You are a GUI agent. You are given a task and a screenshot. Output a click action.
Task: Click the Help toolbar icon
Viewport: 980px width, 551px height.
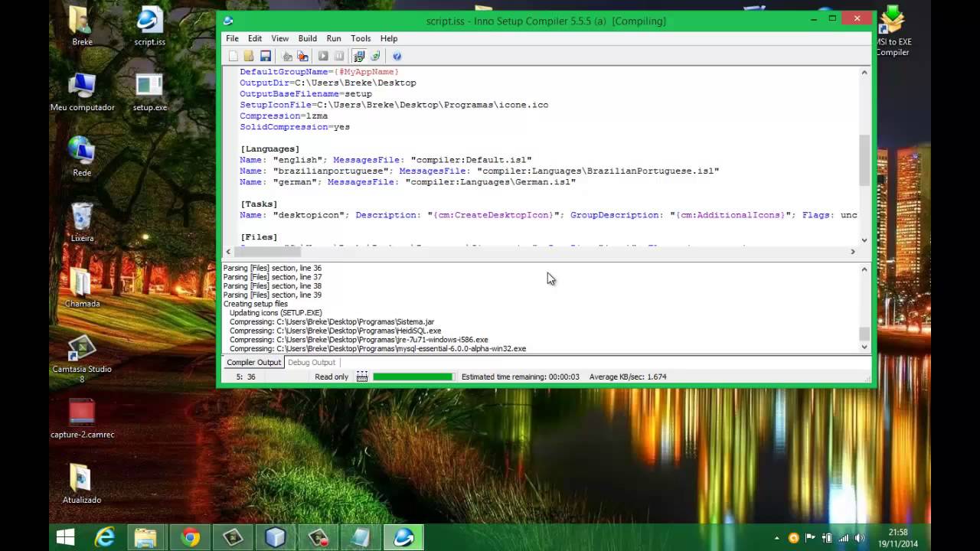click(x=397, y=56)
